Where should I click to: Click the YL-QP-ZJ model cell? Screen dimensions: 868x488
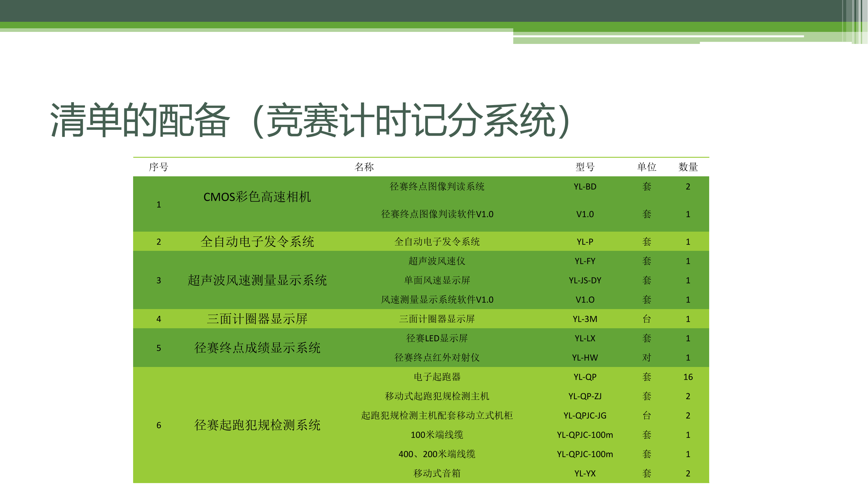tap(585, 396)
